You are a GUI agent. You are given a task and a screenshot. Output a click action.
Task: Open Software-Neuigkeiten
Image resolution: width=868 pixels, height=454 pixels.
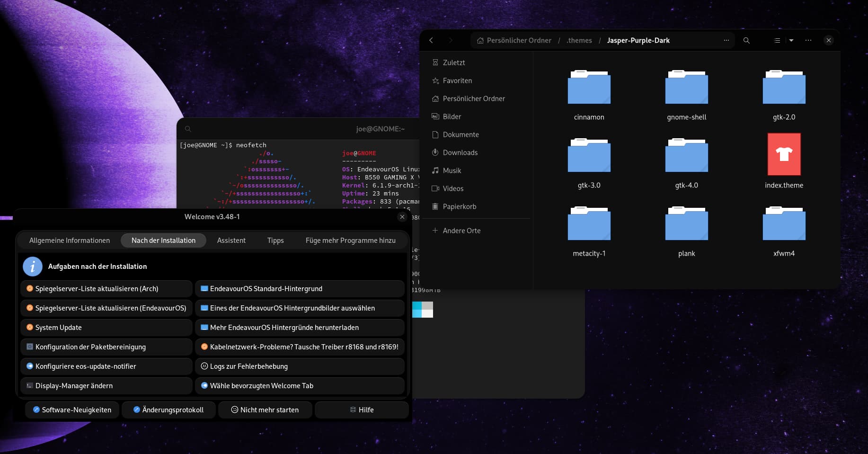pos(72,410)
